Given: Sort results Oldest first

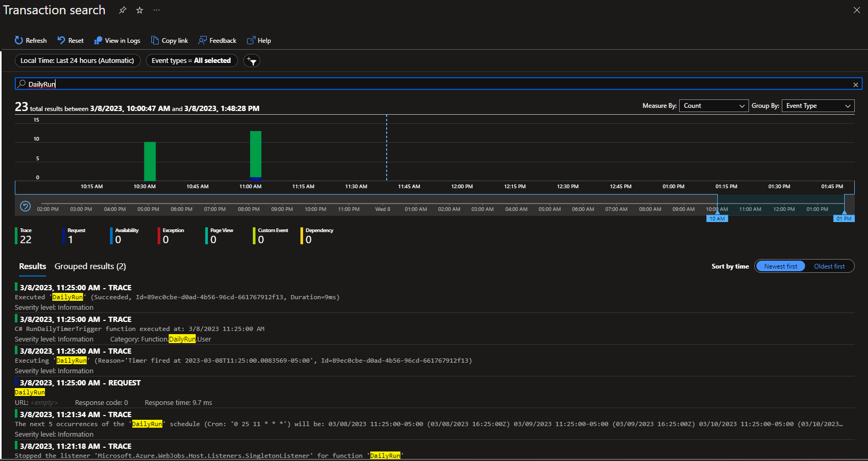Looking at the screenshot, I should (829, 266).
